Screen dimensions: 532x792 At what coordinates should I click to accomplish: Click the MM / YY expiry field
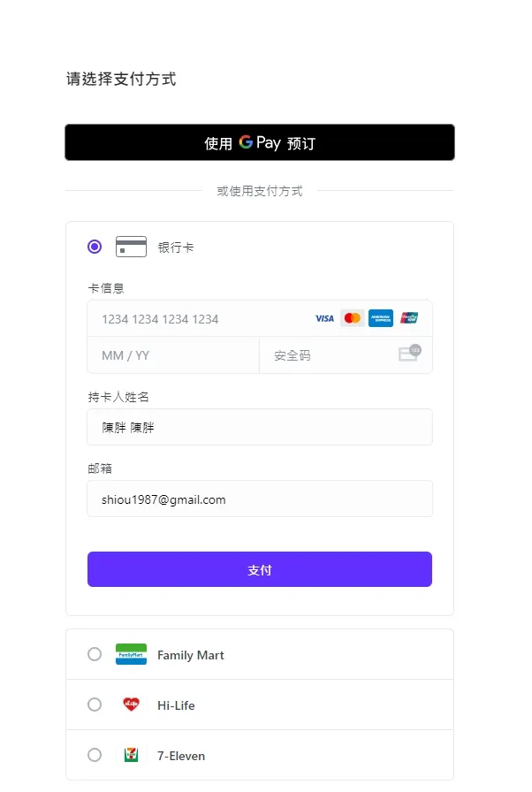(172, 355)
